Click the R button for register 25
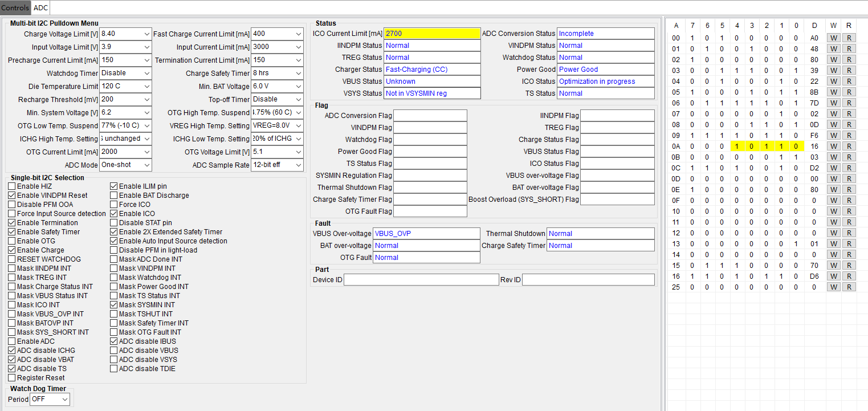The width and height of the screenshot is (868, 411). tap(849, 287)
